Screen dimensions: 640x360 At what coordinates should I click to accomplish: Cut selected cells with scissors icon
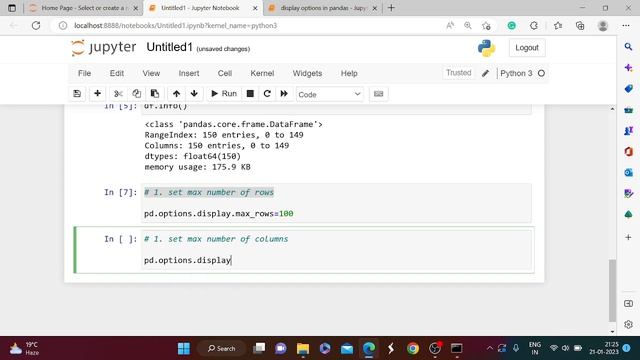[x=118, y=93]
